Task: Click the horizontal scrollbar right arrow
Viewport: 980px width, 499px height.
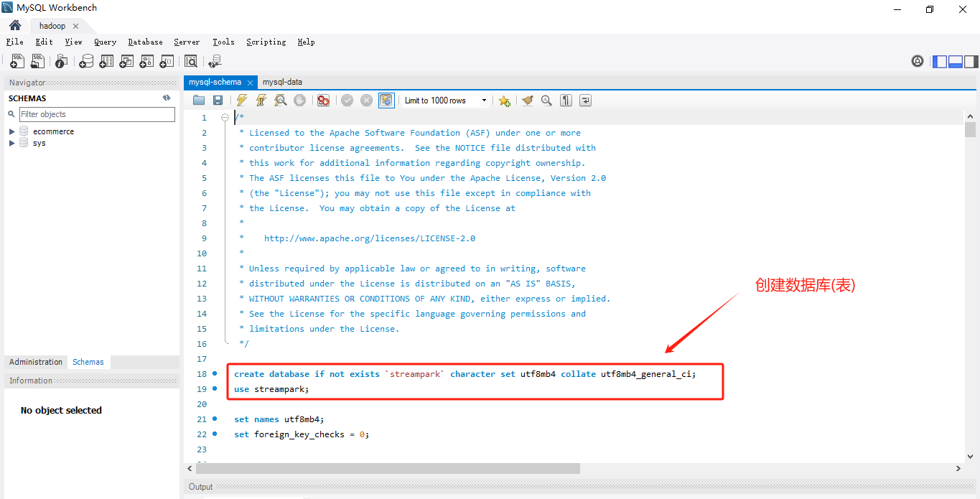Action: (958, 468)
